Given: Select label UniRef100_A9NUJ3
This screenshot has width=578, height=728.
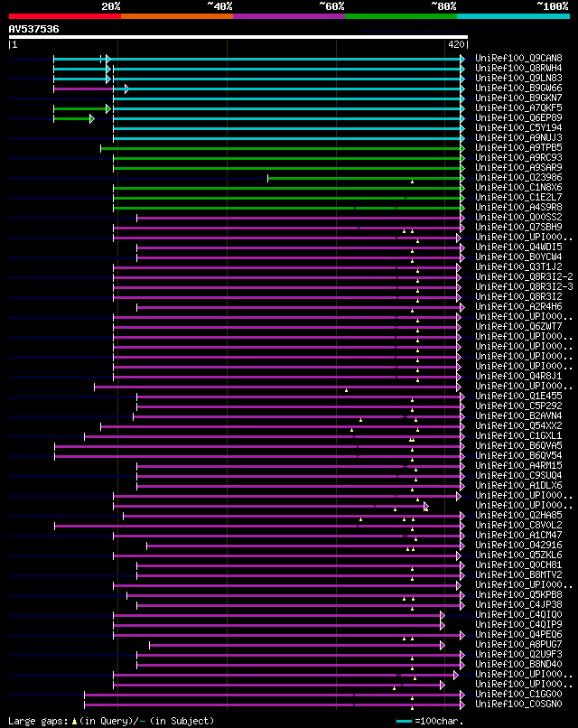Looking at the screenshot, I should 518,138.
